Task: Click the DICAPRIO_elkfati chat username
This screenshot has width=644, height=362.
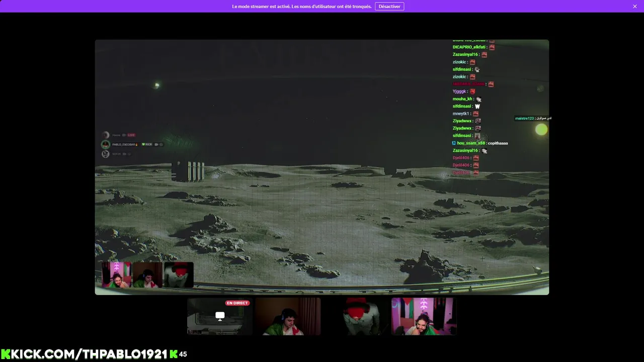Action: click(x=469, y=47)
